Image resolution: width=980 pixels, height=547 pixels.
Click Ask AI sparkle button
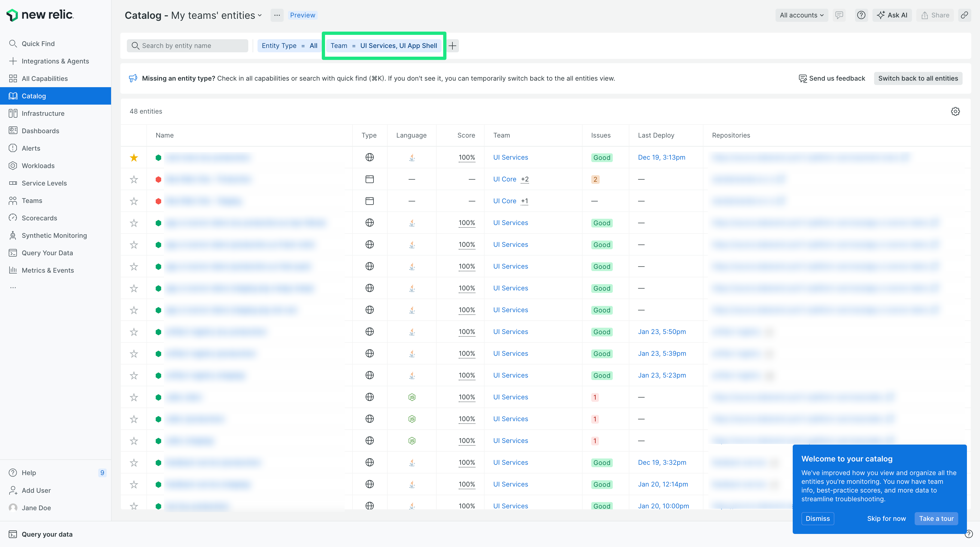click(x=892, y=15)
